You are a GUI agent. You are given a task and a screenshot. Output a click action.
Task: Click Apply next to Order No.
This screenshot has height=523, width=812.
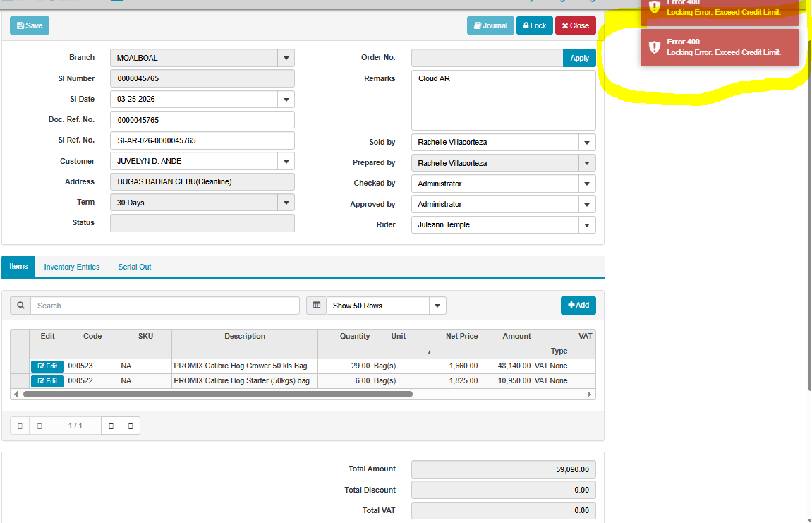(579, 58)
